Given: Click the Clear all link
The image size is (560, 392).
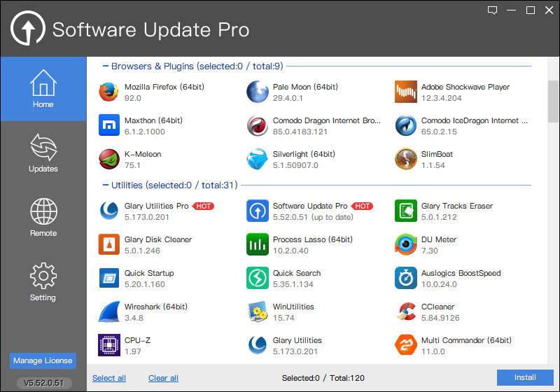Looking at the screenshot, I should [163, 378].
